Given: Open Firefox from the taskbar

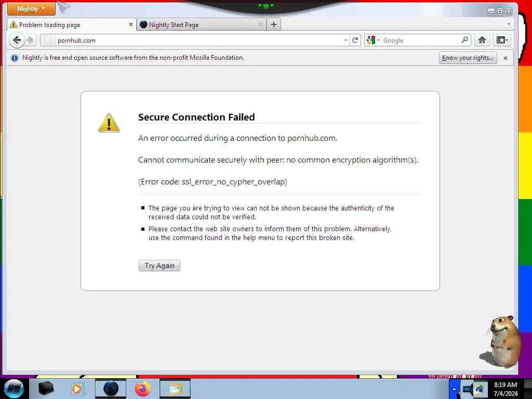Looking at the screenshot, I should [x=143, y=389].
